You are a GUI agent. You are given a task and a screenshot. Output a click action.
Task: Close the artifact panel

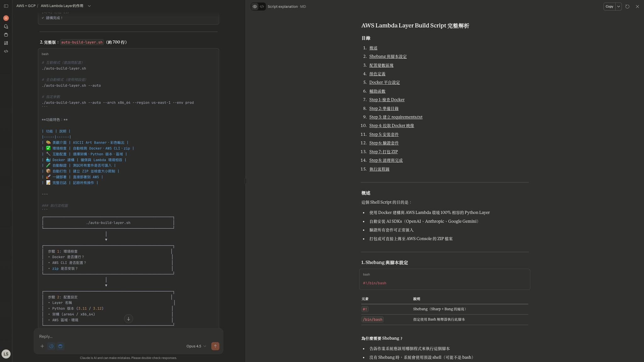[637, 7]
